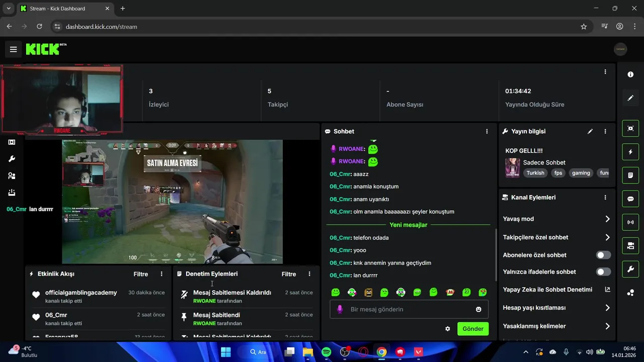The image size is (644, 362).
Task: Send message with Gönder button
Action: (473, 329)
